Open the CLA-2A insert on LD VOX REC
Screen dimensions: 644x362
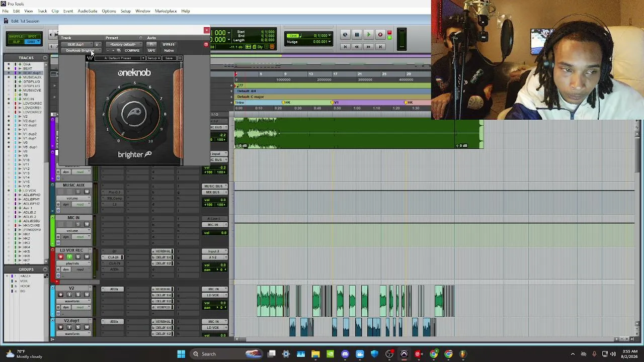click(x=114, y=257)
